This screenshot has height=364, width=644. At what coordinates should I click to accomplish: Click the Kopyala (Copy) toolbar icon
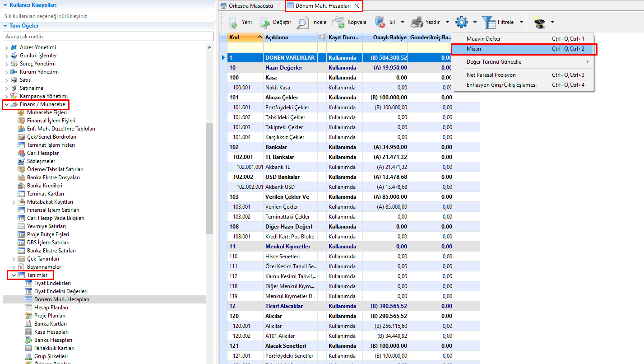click(338, 22)
